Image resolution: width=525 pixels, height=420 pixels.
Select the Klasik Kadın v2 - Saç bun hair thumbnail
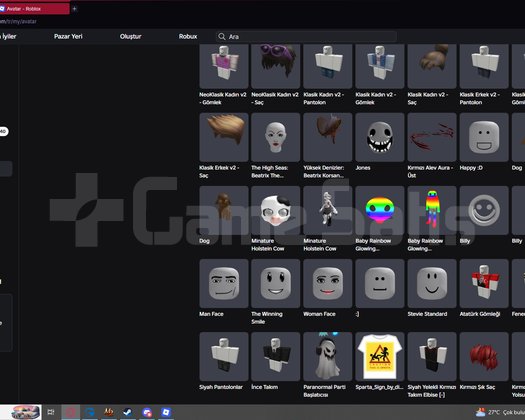(x=432, y=66)
